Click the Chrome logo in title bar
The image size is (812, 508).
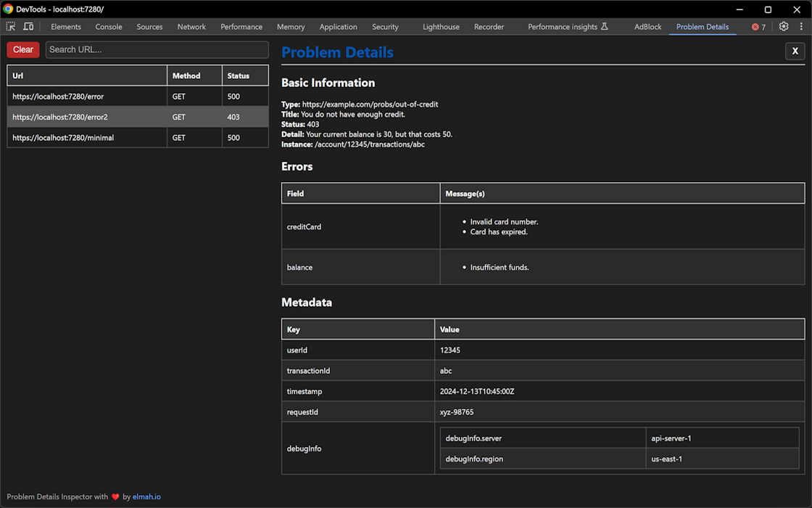coord(8,9)
